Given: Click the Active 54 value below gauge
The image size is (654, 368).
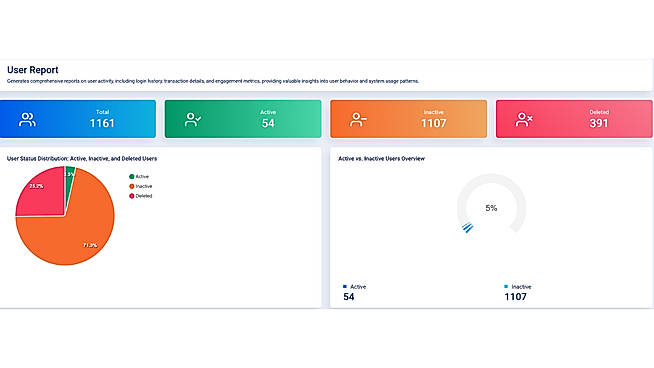Looking at the screenshot, I should click(x=349, y=297).
